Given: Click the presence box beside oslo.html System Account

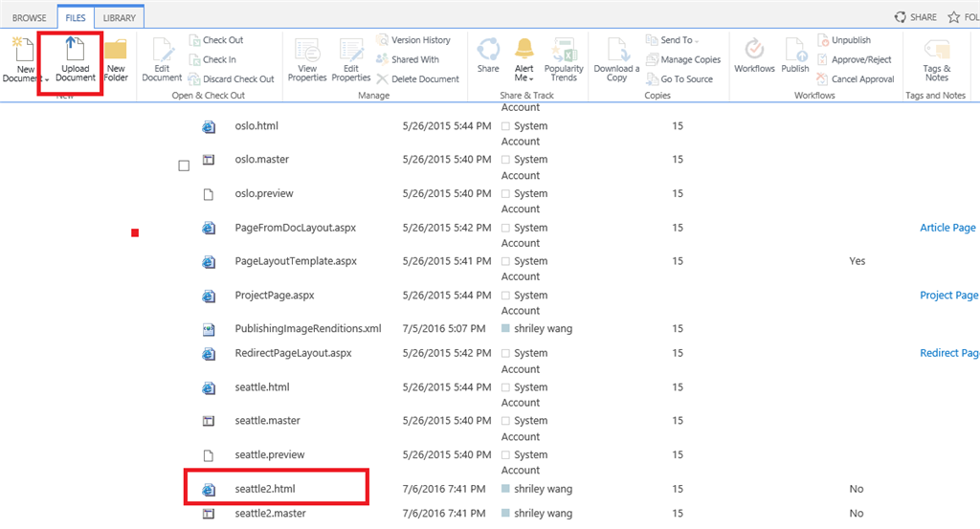Looking at the screenshot, I should tap(505, 126).
